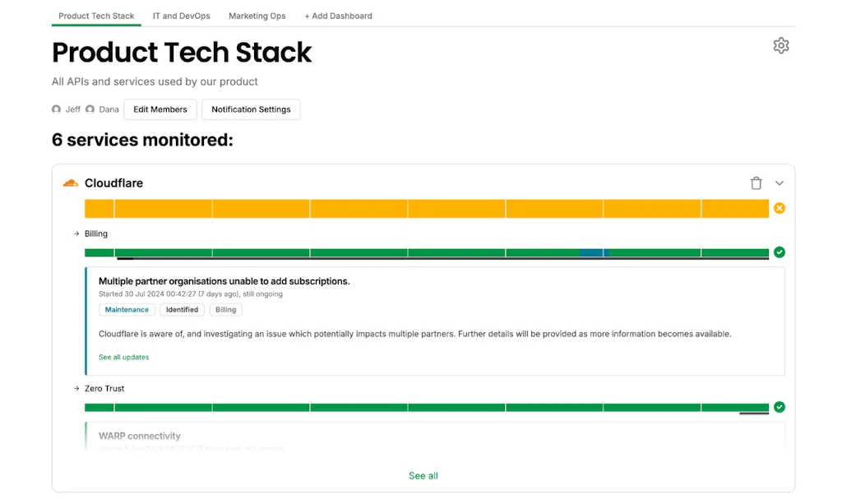Click Jeff's avatar icon
The image size is (842, 504).
(x=56, y=109)
